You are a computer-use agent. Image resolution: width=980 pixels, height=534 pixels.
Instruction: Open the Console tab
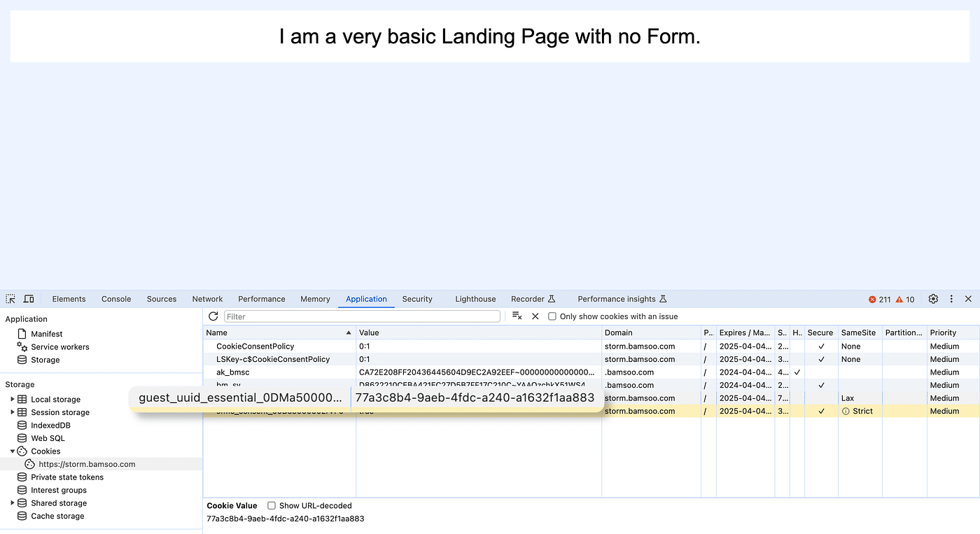tap(116, 299)
